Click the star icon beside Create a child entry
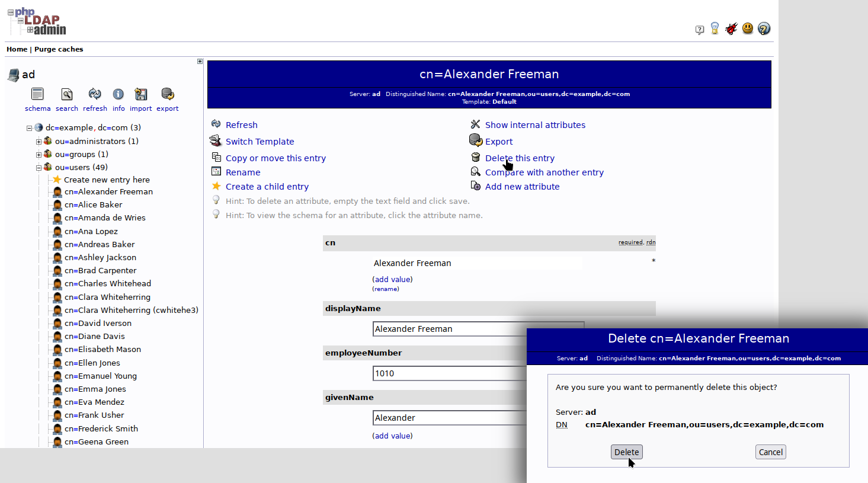This screenshot has height=483, width=868. point(216,186)
